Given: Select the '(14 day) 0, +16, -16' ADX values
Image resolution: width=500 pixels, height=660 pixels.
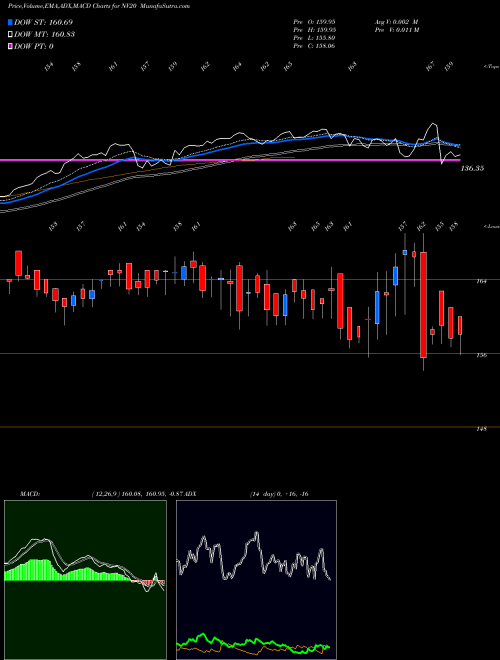Looking at the screenshot, I should (x=279, y=494).
